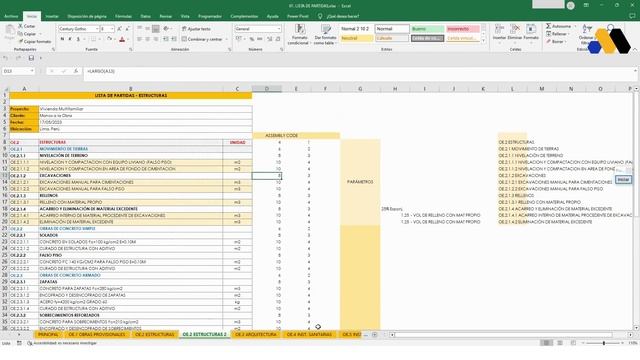Open the Archivo menu tab
640x360 pixels.
pos(11,16)
